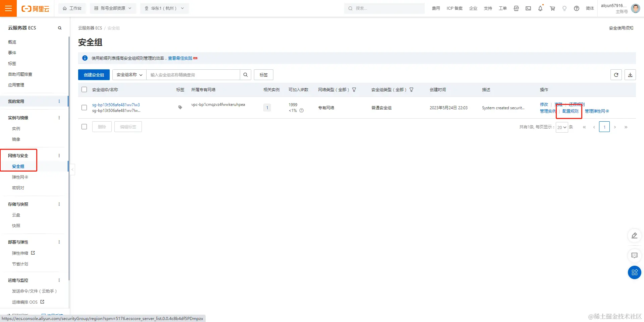The width and height of the screenshot is (644, 322).
Task: Click the 创建安全组 button
Action: 94,75
